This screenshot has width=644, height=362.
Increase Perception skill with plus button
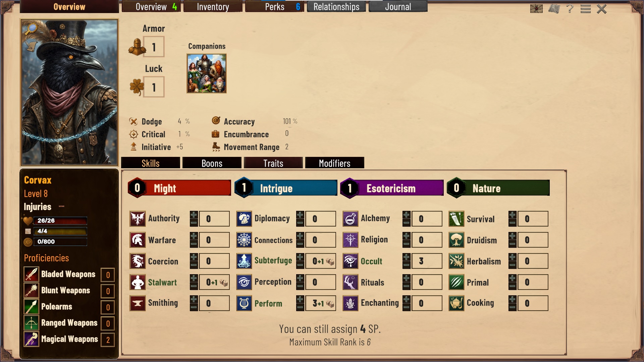pyautogui.click(x=300, y=278)
